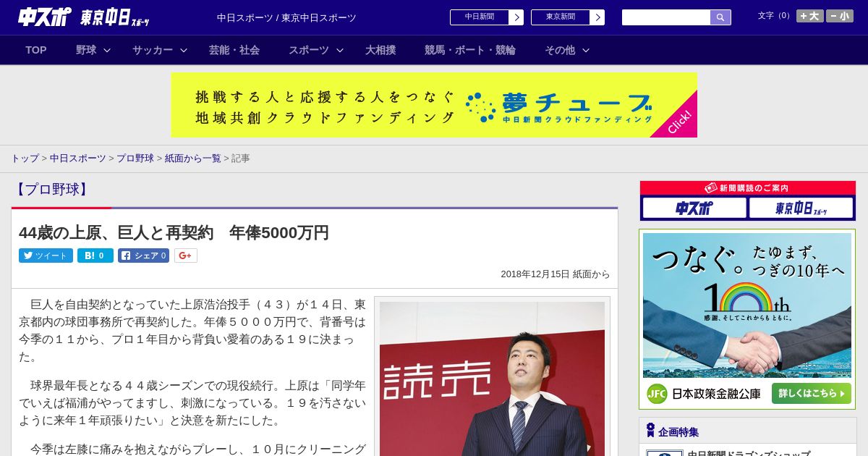Screen dimensions: 868x456
Task: Open the 野球 navigation menu
Action: 86,50
